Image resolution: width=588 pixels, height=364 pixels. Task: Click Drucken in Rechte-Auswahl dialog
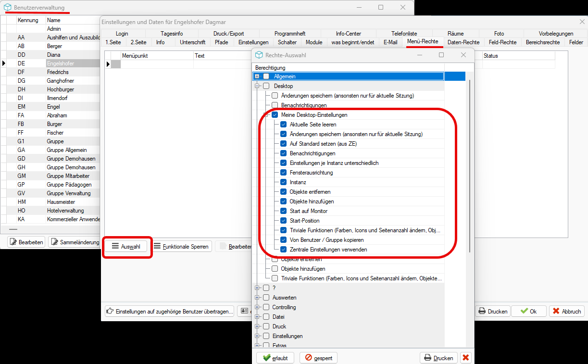[x=438, y=358]
